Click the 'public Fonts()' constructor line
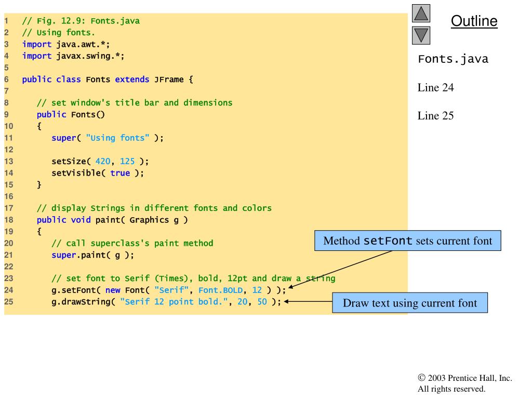The height and width of the screenshot is (399, 532). [71, 115]
